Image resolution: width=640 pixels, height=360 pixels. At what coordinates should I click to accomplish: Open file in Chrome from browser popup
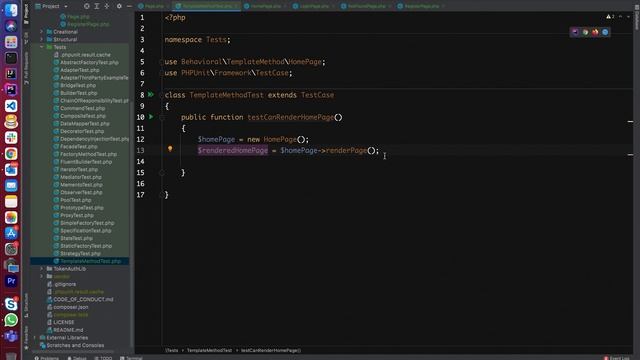point(585,32)
